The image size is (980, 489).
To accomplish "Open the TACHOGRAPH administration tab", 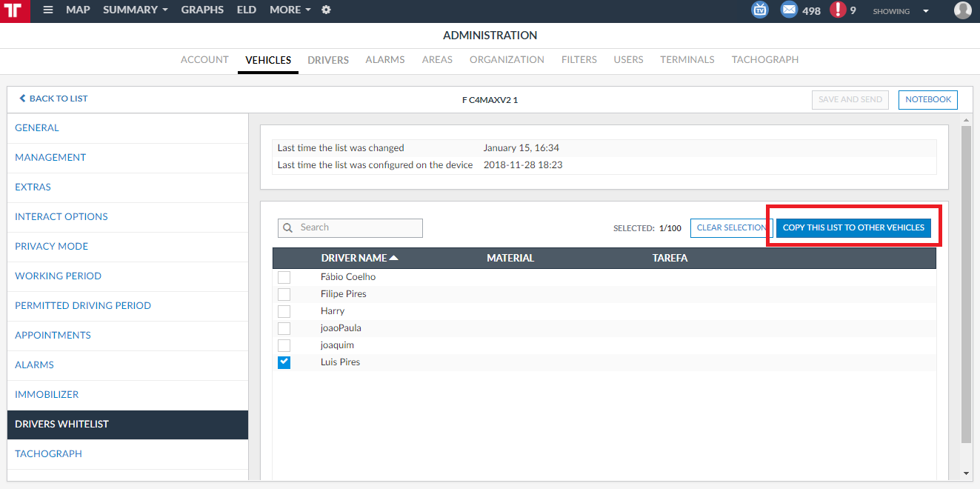I will point(764,60).
